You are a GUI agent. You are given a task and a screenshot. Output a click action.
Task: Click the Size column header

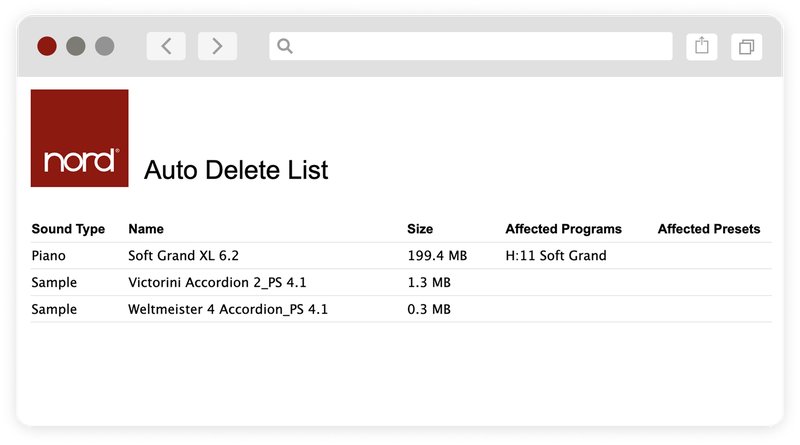click(x=420, y=229)
